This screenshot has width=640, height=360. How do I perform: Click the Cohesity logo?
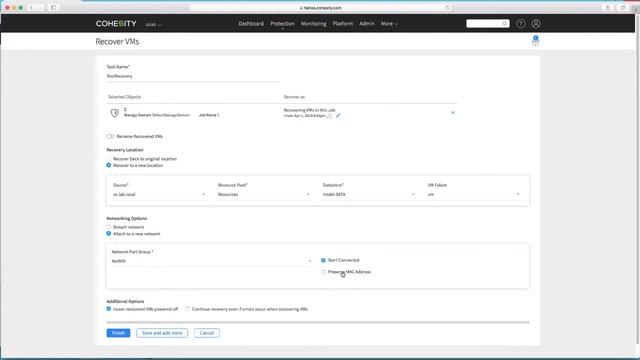(x=116, y=24)
